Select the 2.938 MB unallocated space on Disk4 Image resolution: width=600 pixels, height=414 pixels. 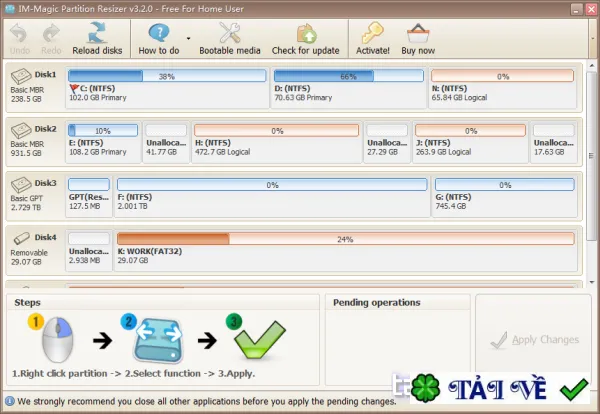89,250
